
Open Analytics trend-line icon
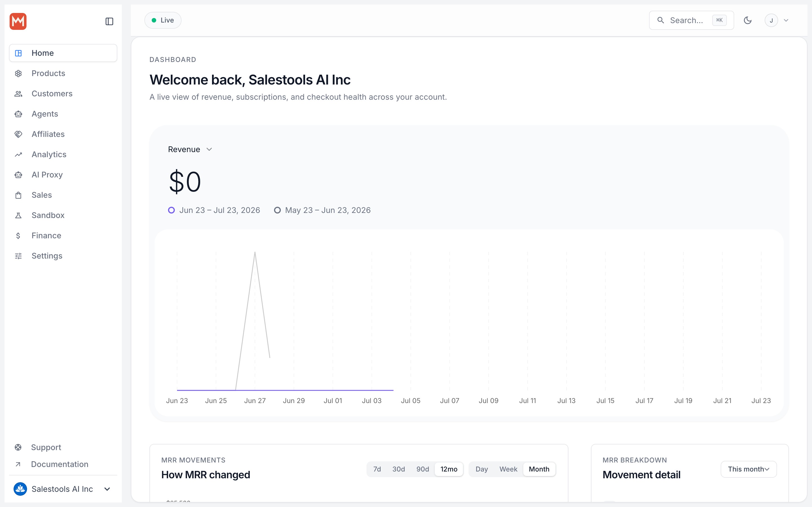pos(18,155)
